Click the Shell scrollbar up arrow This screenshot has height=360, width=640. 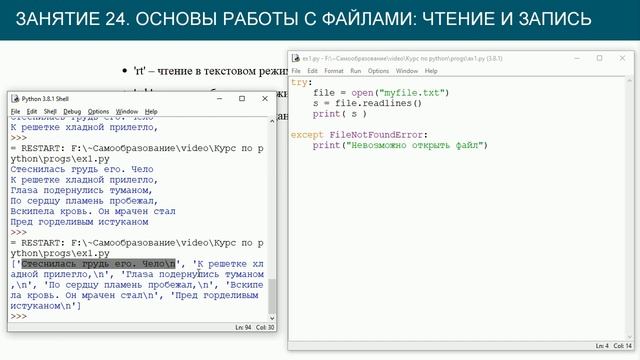272,121
